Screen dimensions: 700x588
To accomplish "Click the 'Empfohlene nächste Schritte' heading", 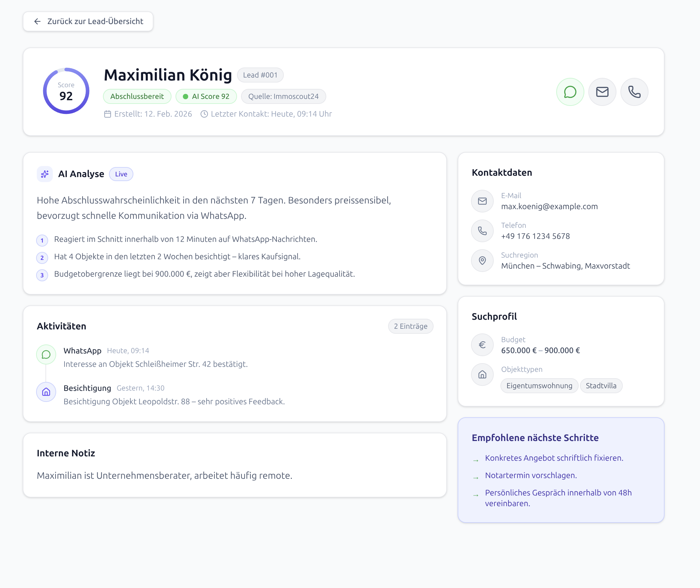I will tap(535, 438).
